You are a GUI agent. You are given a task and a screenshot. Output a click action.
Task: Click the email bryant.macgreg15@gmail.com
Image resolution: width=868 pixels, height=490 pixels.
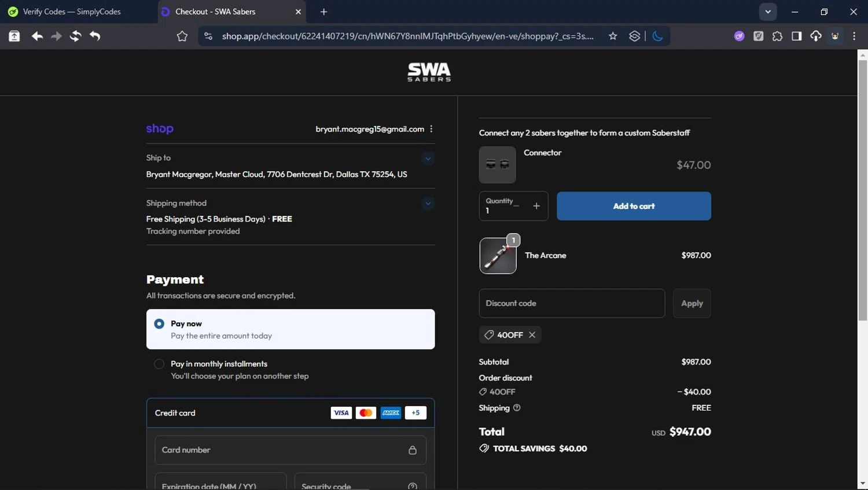[370, 129]
